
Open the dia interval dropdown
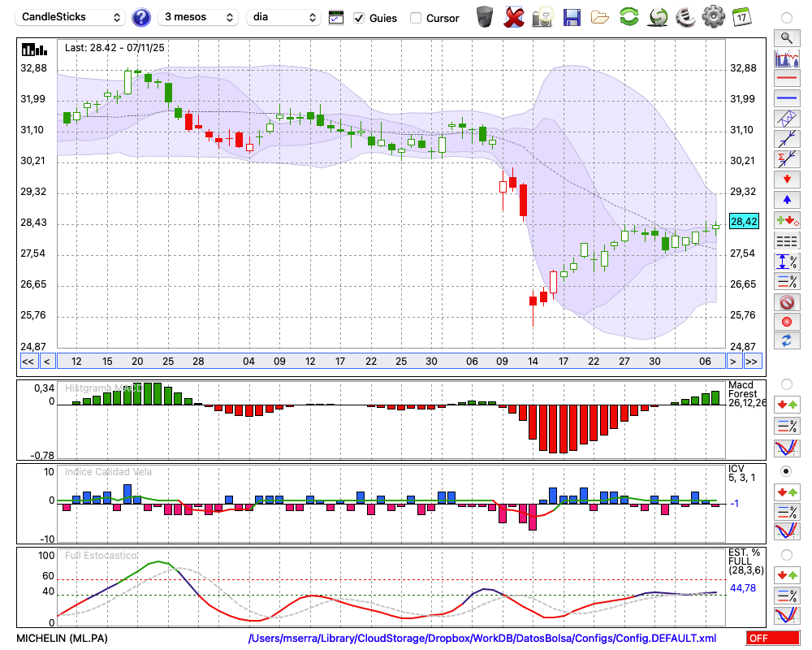point(285,17)
